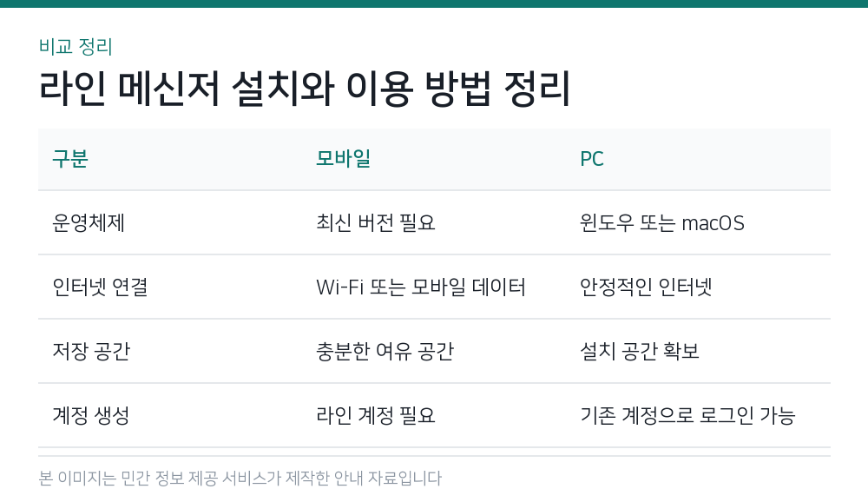Click the cell '라인 계정 필요'
This screenshot has height=502, width=868.
[x=376, y=415]
